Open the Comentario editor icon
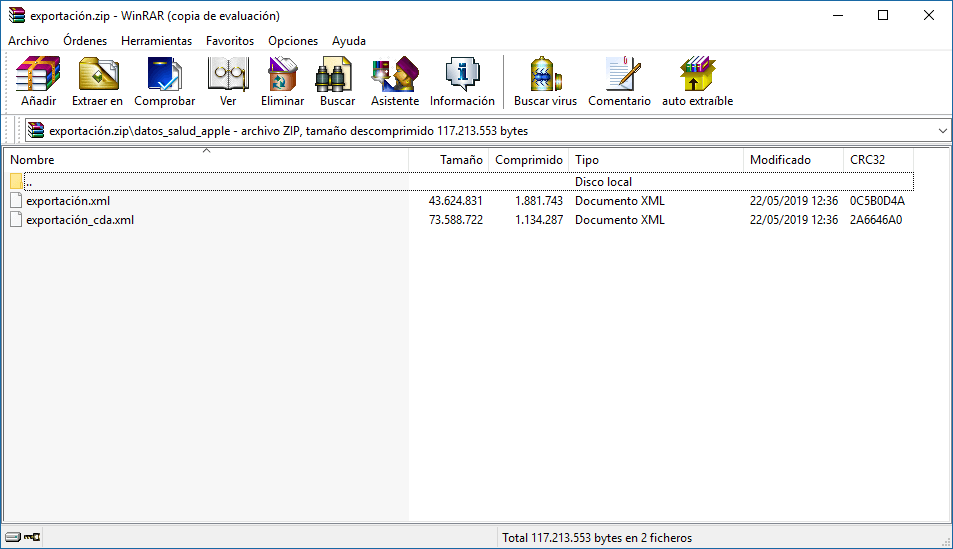This screenshot has width=953, height=549. [623, 74]
